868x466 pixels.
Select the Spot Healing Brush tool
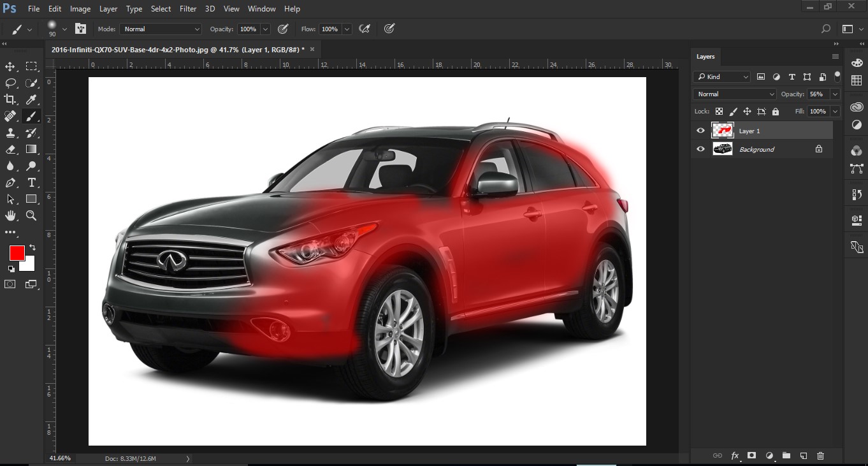point(10,116)
